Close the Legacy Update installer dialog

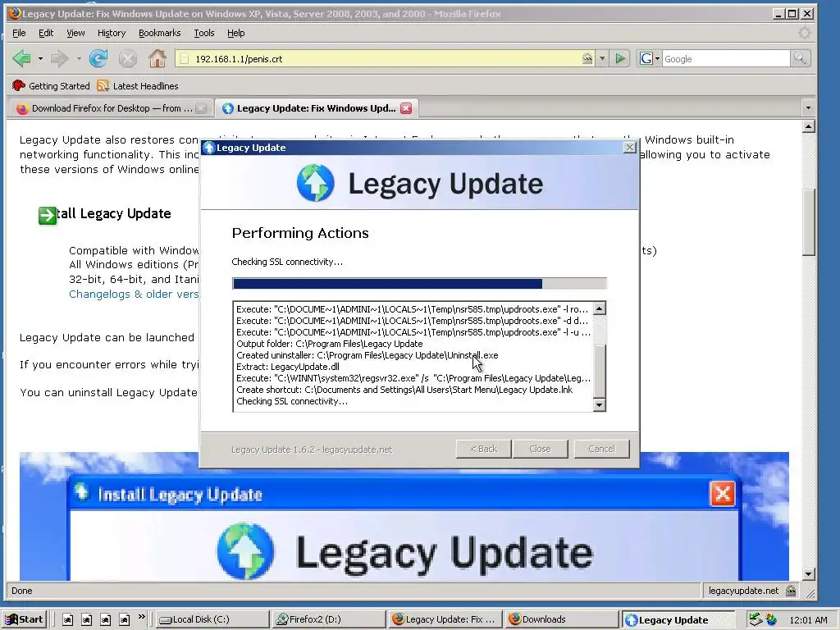coord(630,148)
